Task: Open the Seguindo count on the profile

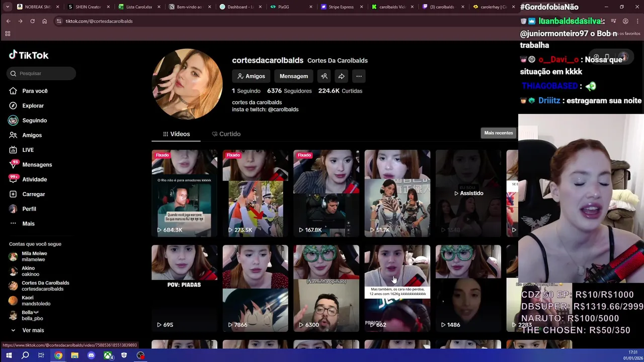Action: click(x=246, y=91)
